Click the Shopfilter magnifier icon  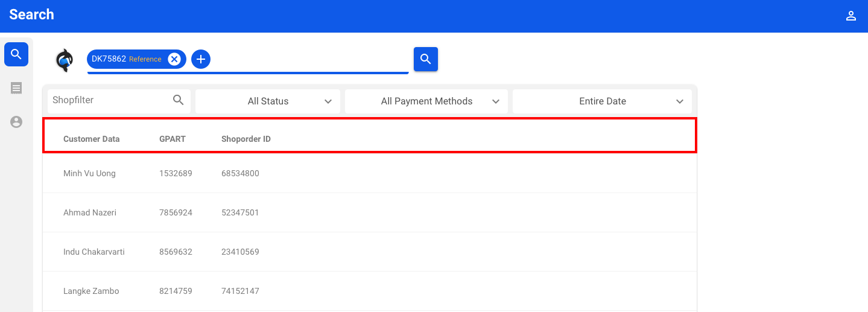coord(179,100)
